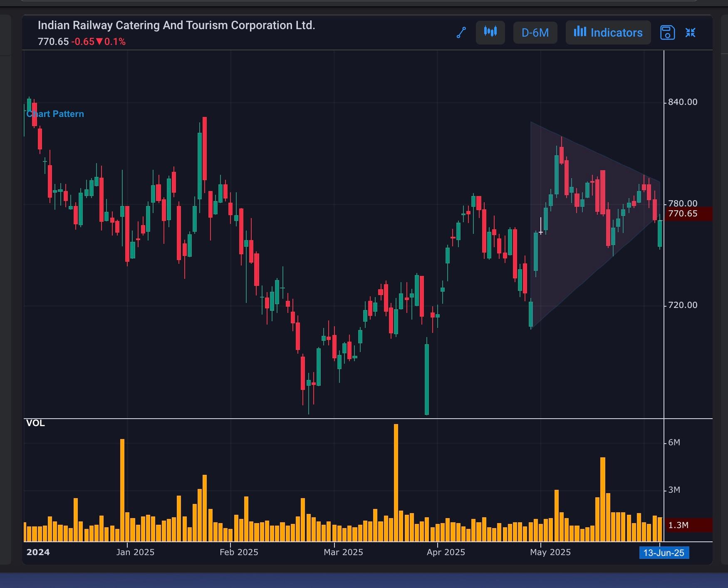Click the 1.3M volume tag
The width and height of the screenshot is (728, 588).
(x=688, y=525)
